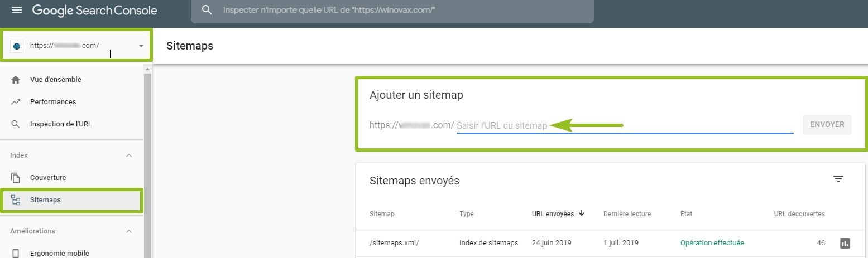Click the URL inspection search field at top
The height and width of the screenshot is (258, 868).
pos(392,11)
